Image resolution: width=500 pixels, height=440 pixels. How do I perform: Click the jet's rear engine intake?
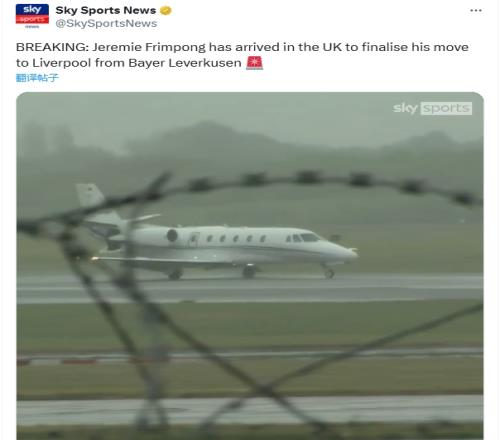tap(172, 235)
